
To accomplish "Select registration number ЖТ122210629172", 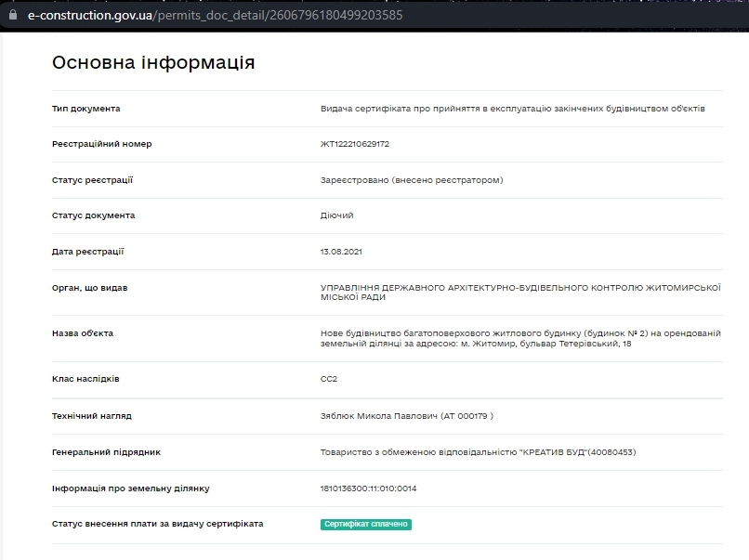I will click(355, 144).
